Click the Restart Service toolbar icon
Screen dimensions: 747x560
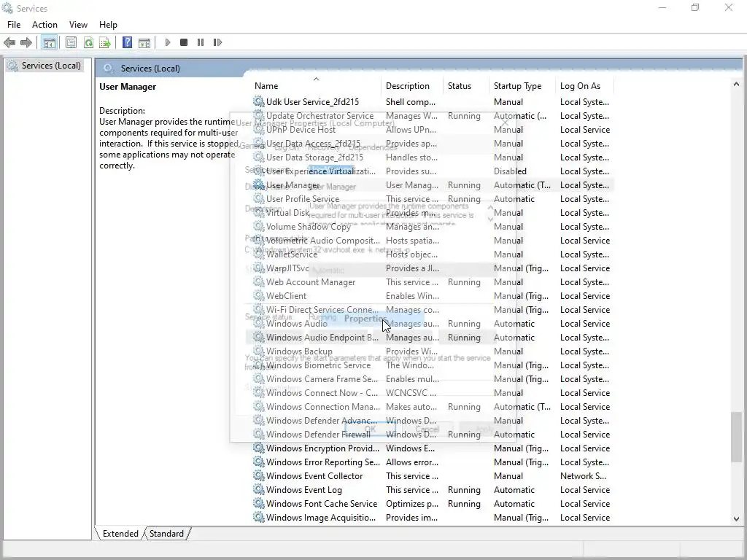pyautogui.click(x=217, y=42)
